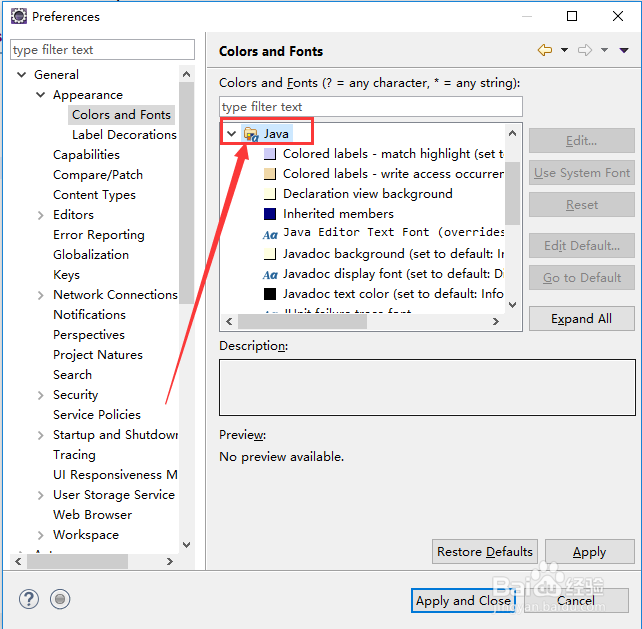Expand the Workspace tree node
This screenshot has width=642, height=629.
[41, 535]
